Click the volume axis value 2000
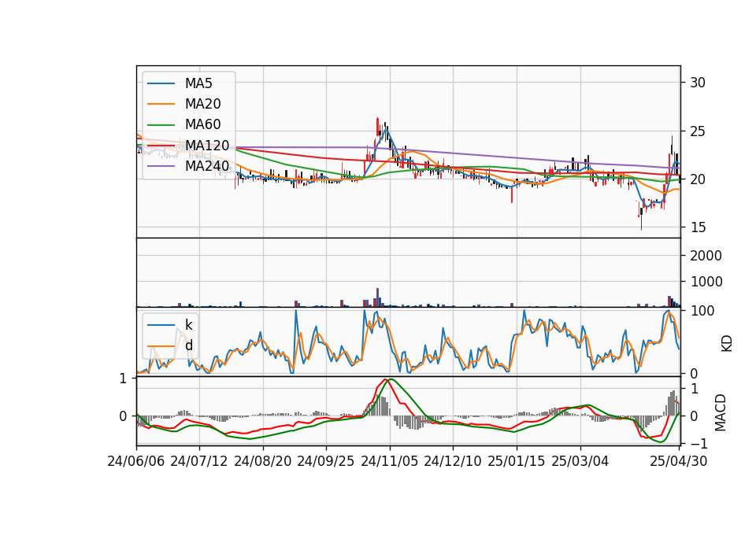The width and height of the screenshot is (756, 543). (x=706, y=256)
